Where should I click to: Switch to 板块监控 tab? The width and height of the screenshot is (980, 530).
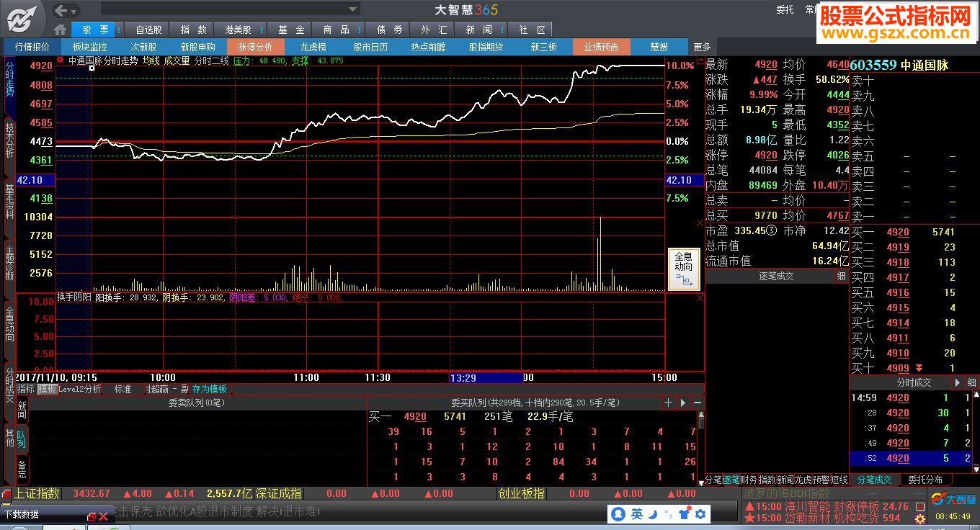(x=90, y=47)
